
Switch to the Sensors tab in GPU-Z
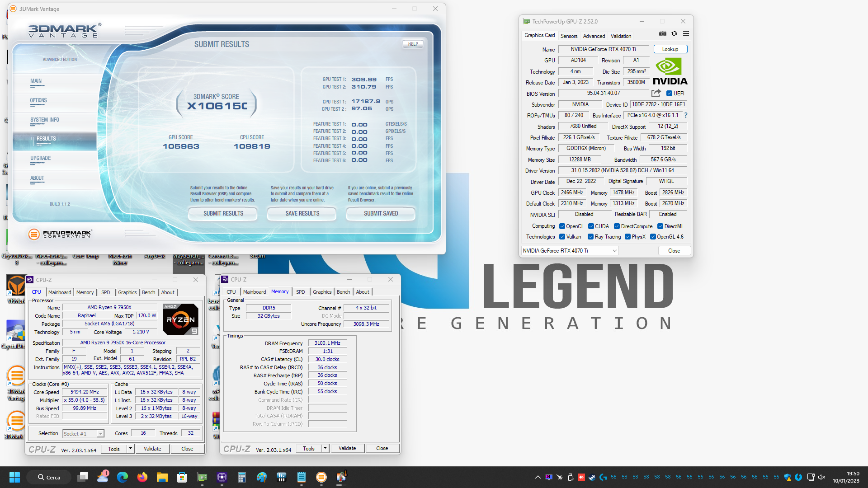coord(569,36)
